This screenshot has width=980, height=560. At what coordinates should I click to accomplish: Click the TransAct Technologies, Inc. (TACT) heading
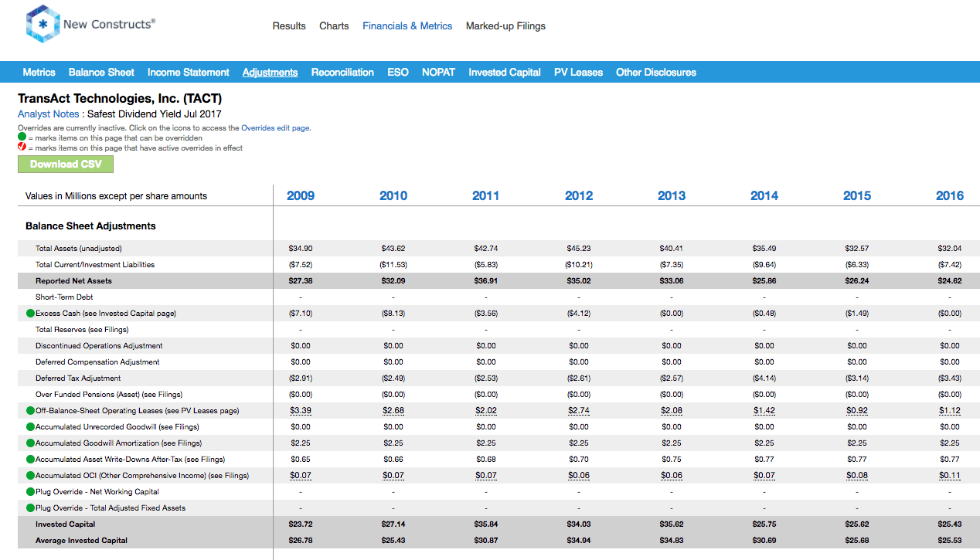[120, 99]
